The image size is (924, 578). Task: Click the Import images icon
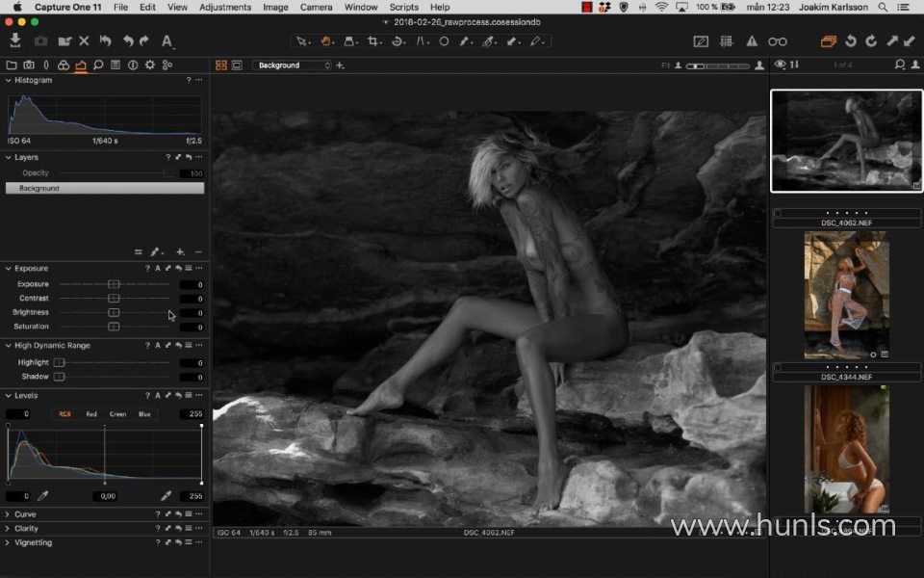(15, 41)
